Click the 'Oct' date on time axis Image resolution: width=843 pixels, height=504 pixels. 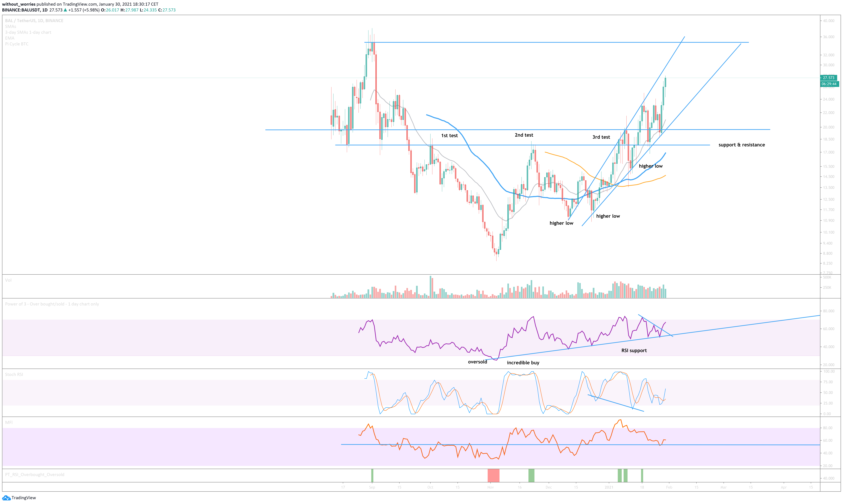[430, 487]
